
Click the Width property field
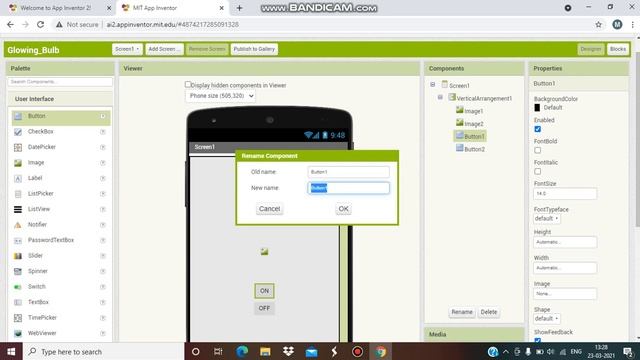[565, 268]
